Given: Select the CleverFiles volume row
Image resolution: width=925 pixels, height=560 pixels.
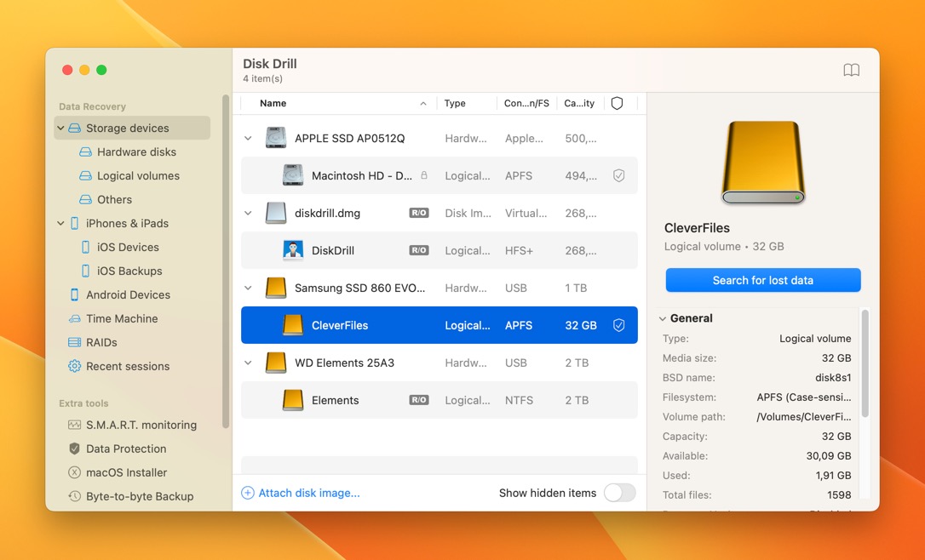Looking at the screenshot, I should (440, 325).
